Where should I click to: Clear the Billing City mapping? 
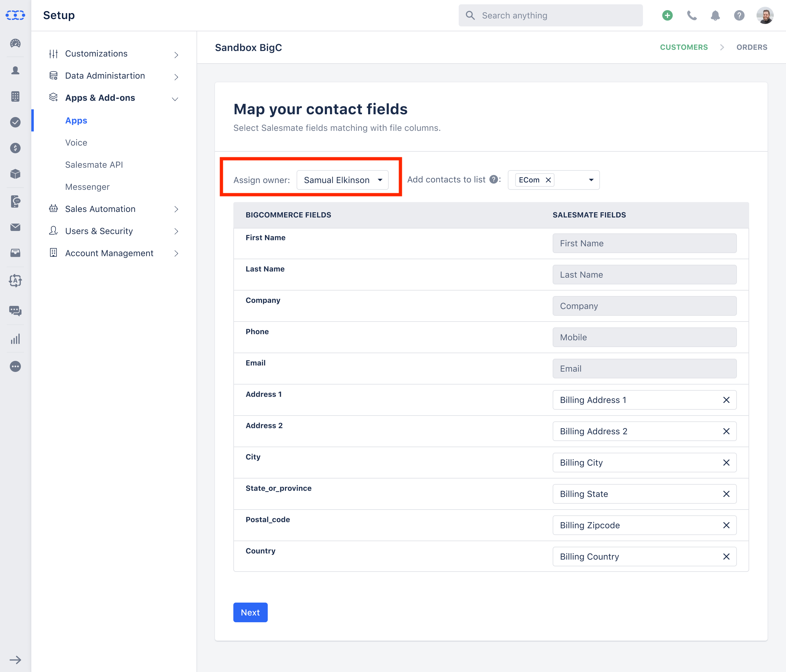tap(726, 463)
